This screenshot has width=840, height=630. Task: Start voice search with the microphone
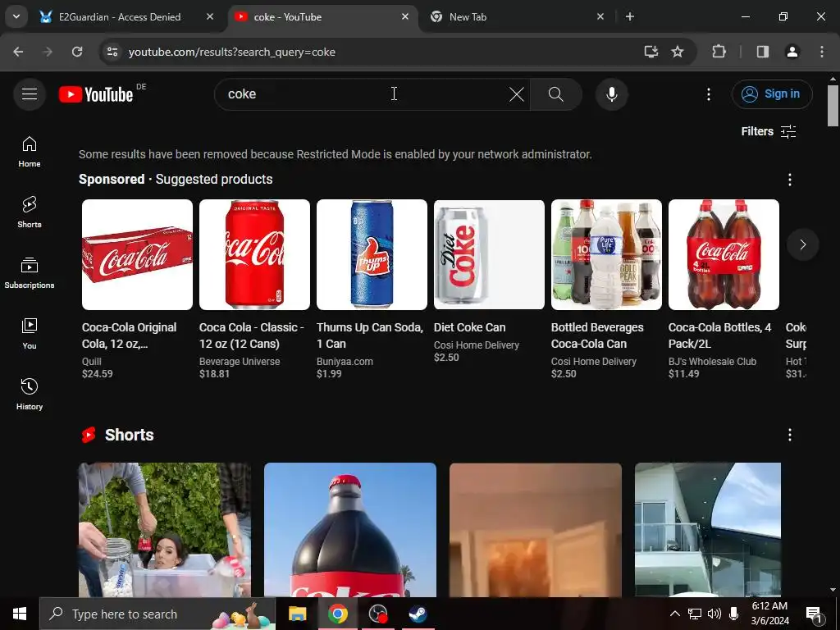point(611,94)
